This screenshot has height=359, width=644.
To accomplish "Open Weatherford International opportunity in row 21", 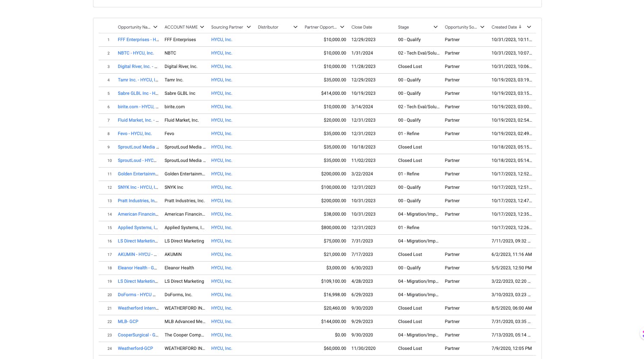I will pos(138,308).
